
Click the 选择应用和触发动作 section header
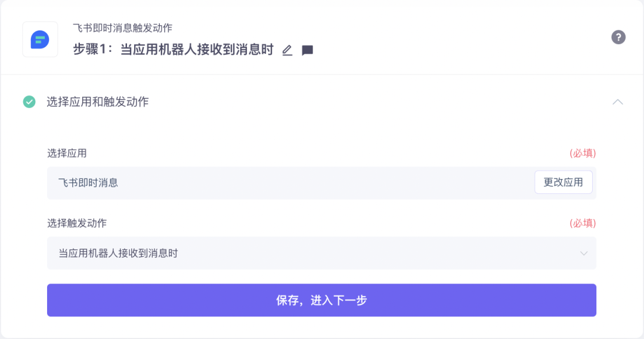(x=98, y=102)
